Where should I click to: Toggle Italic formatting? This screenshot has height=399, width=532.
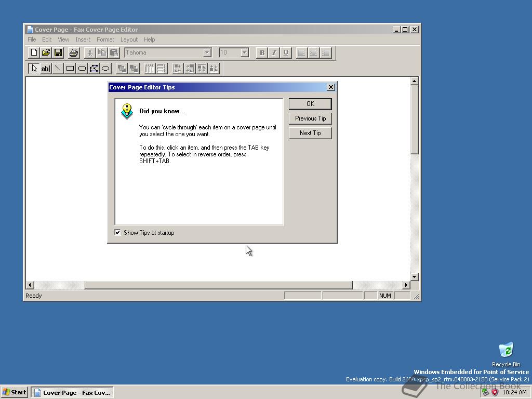[274, 52]
